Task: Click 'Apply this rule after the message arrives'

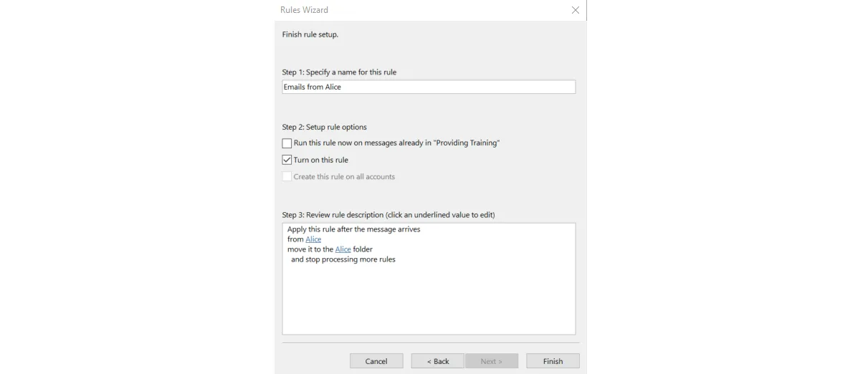Action: (x=353, y=229)
